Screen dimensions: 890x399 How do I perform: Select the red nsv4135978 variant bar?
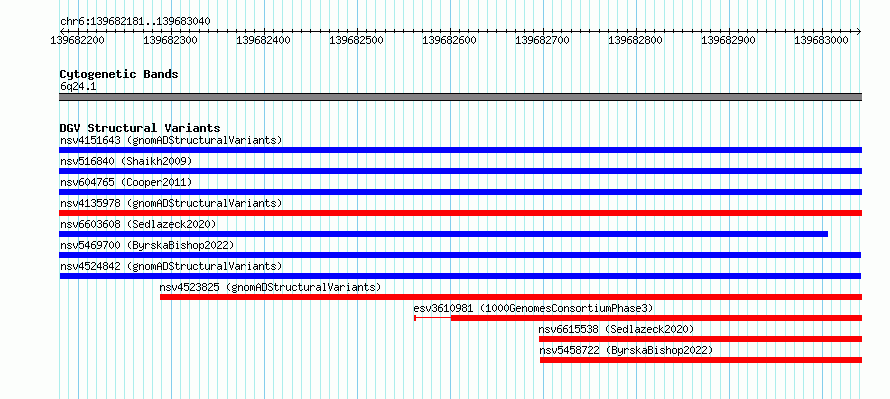(x=460, y=213)
